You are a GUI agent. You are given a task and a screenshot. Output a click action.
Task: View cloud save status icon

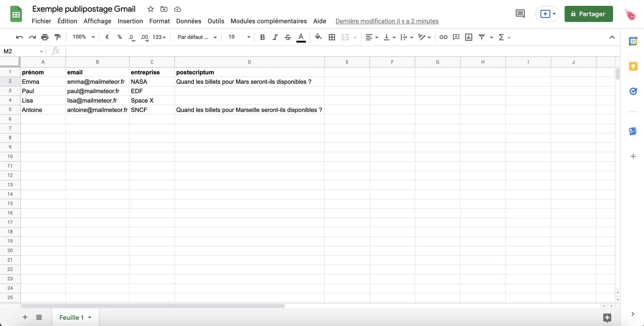pos(178,9)
